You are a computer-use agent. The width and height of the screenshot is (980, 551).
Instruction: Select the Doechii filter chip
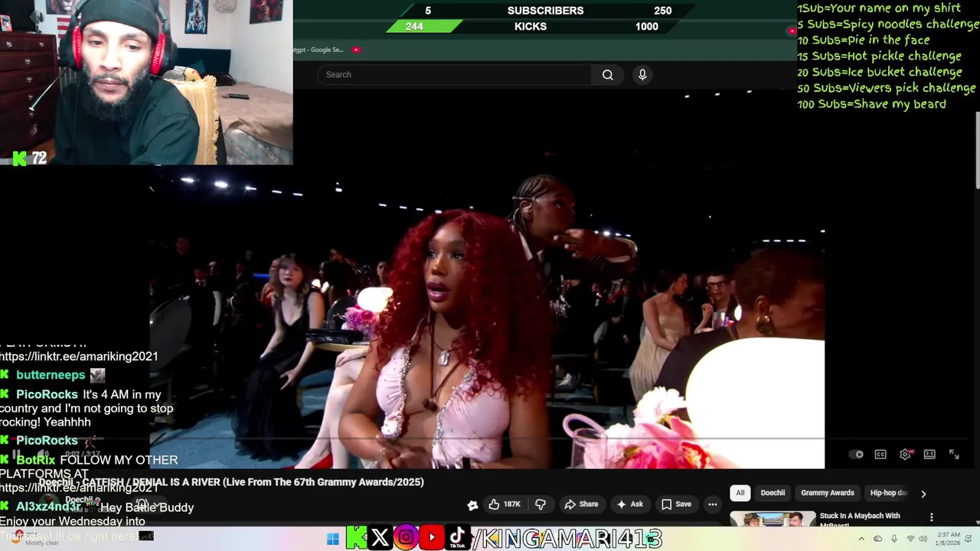point(773,493)
